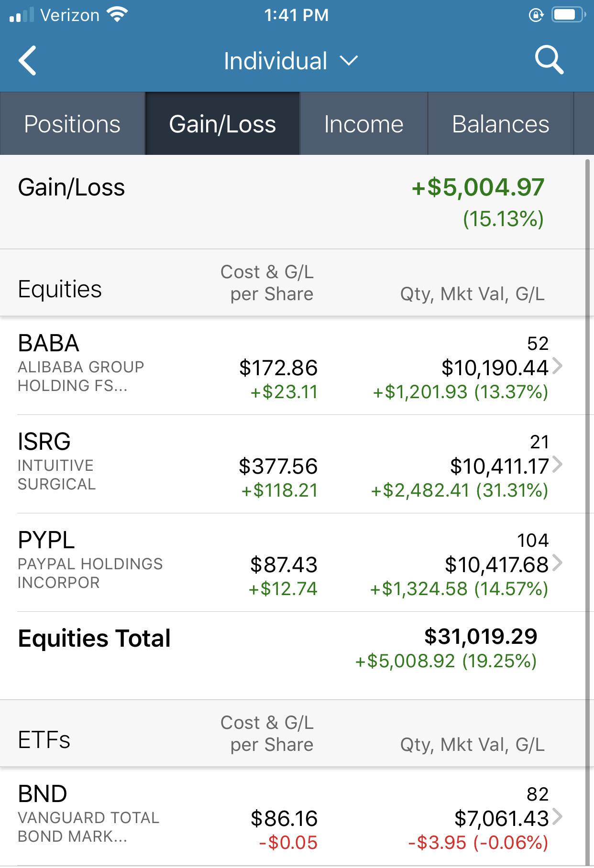Expand ISRG position details chevron
Viewport: 594px width, 868px height.
[557, 465]
